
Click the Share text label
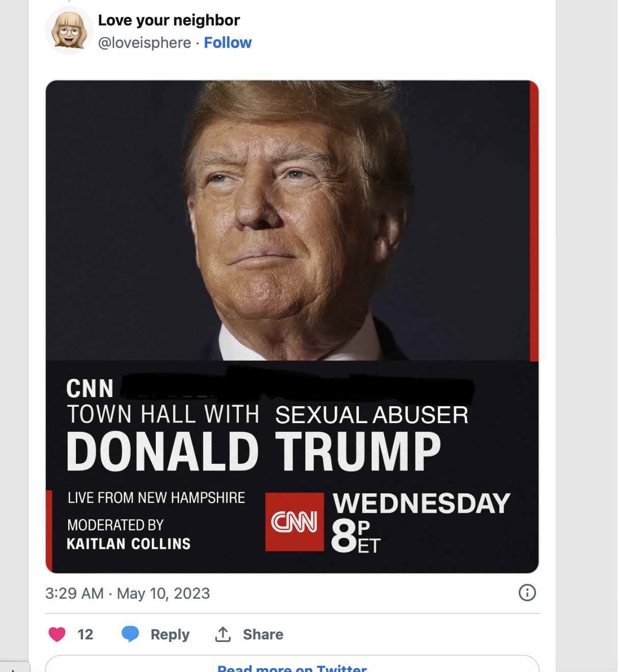[263, 634]
